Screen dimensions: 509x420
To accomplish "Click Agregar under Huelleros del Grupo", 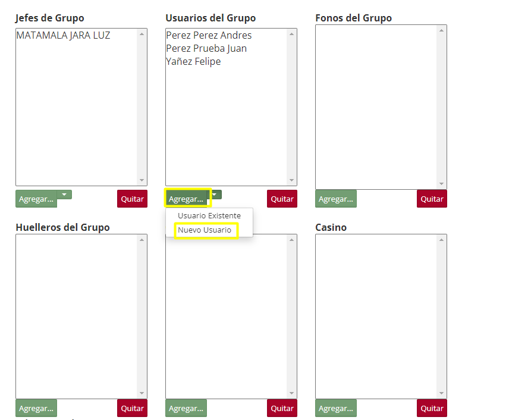I will tap(36, 409).
